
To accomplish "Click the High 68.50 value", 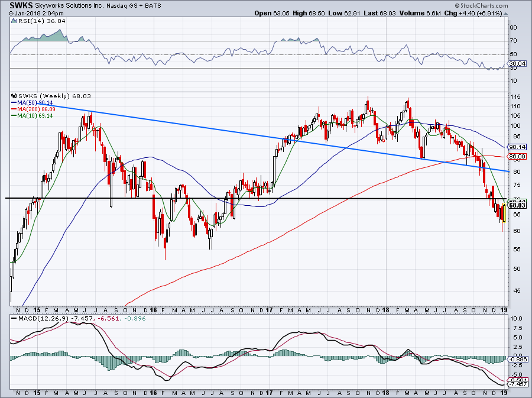I will pos(309,14).
